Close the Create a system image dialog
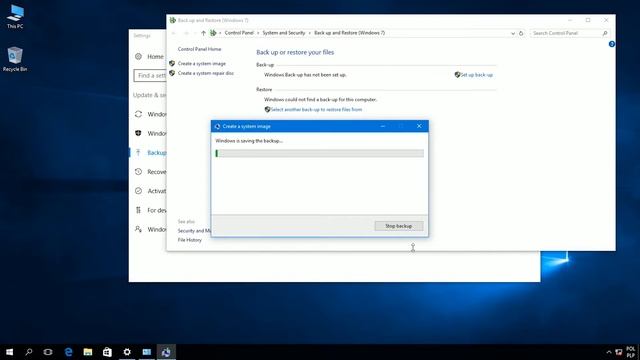 point(419,126)
